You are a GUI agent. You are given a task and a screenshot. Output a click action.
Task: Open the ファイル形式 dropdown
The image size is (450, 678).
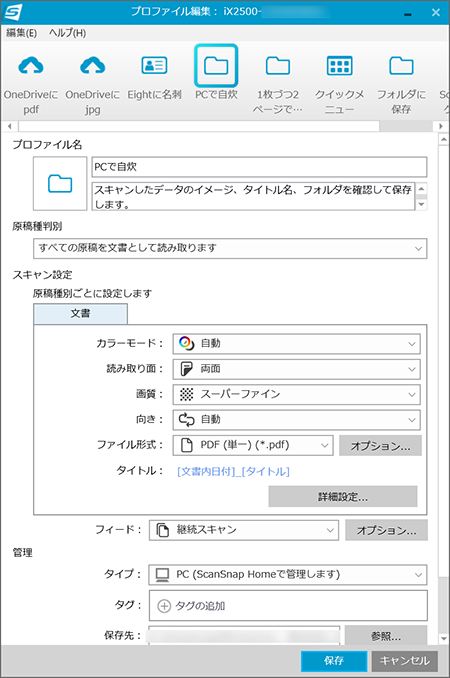253,445
